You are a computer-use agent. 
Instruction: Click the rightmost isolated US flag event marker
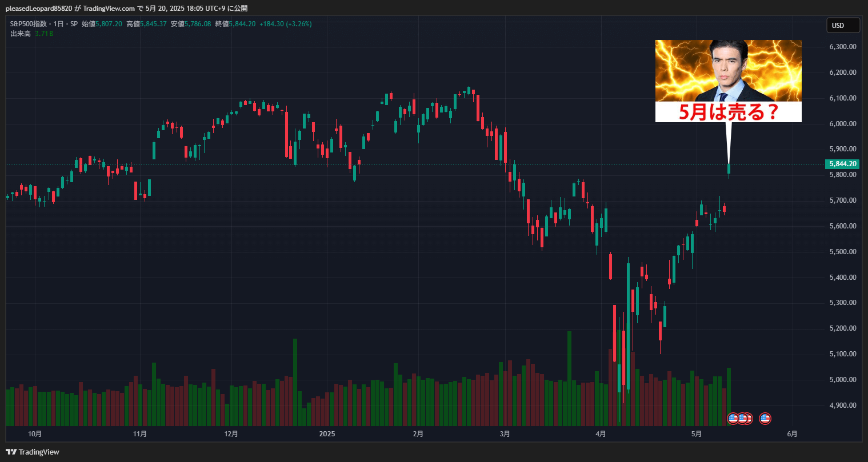765,419
